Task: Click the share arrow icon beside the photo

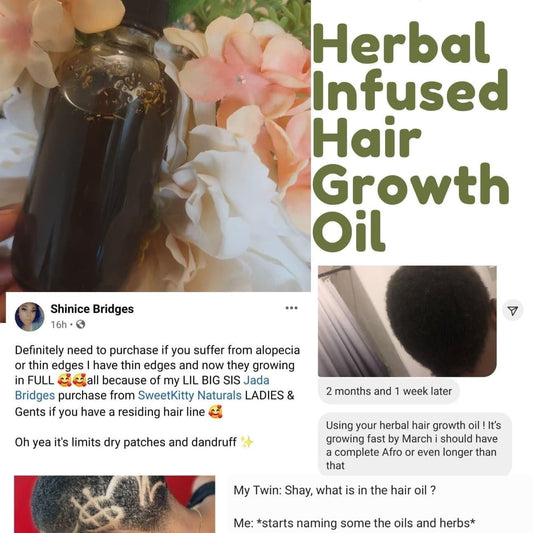Action: 513,310
